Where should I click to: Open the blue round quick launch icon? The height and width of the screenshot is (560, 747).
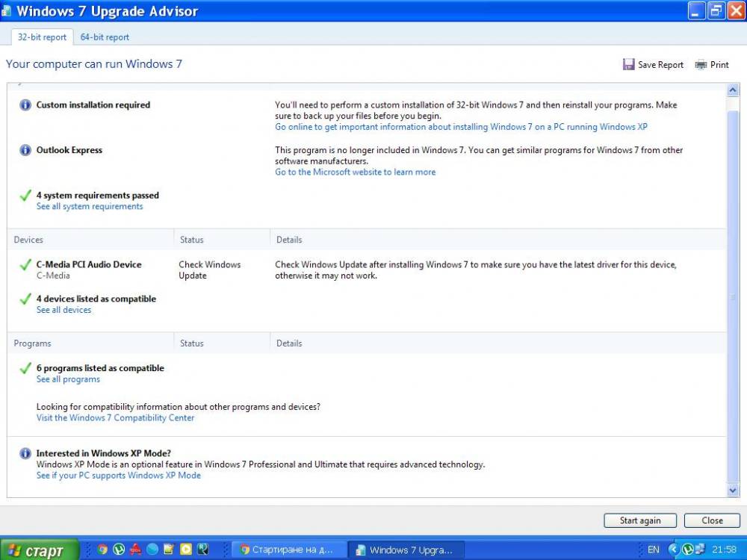click(x=152, y=550)
